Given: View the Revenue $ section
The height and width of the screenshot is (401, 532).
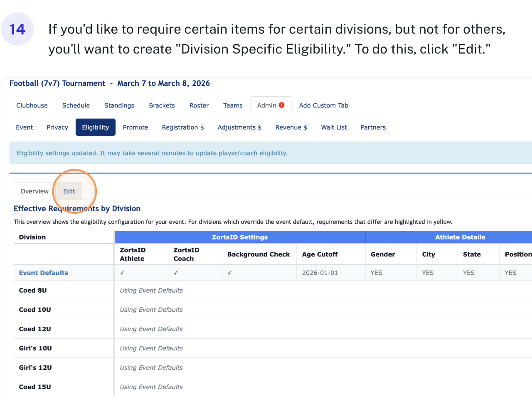Looking at the screenshot, I should (291, 127).
